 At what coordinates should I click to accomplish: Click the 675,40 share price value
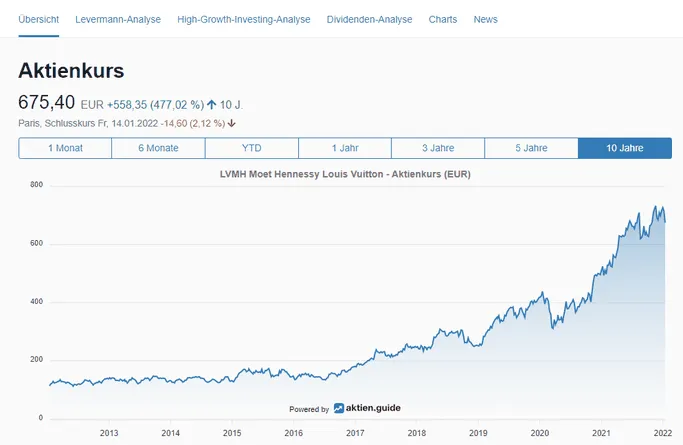(x=47, y=103)
